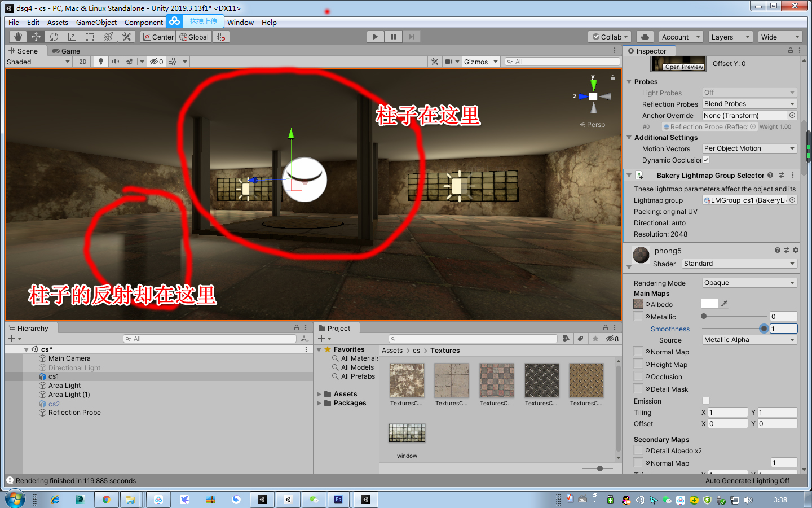The image size is (812, 508).
Task: Open Unity cloud services icon
Action: [x=645, y=37]
